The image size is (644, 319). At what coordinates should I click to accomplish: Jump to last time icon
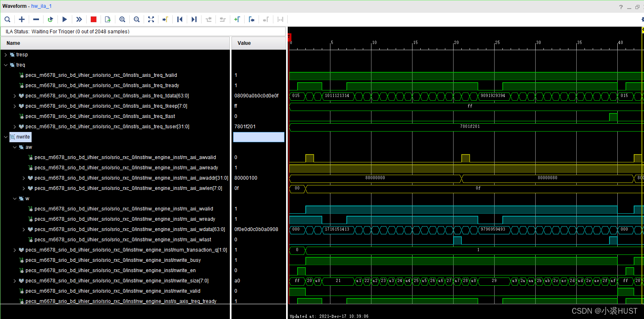(194, 19)
